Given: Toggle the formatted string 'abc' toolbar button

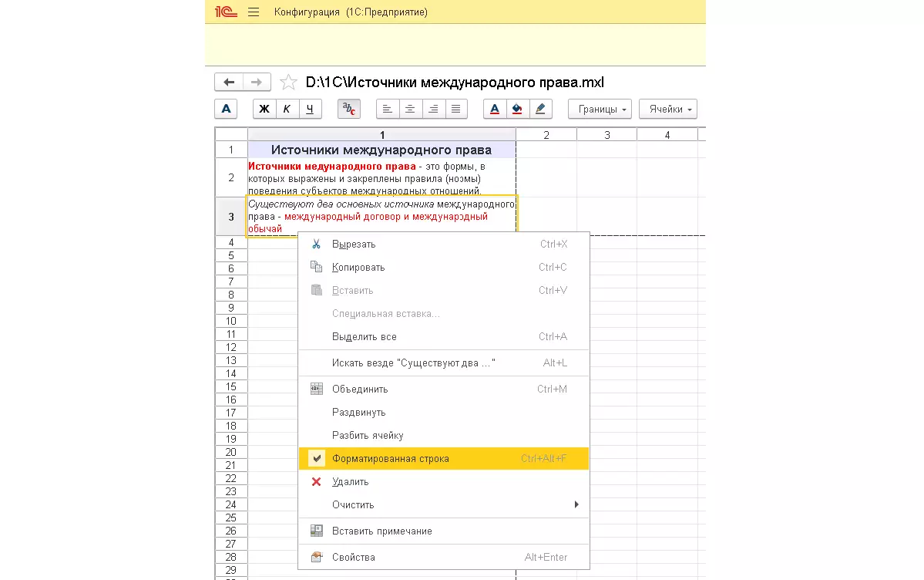Looking at the screenshot, I should point(349,109).
